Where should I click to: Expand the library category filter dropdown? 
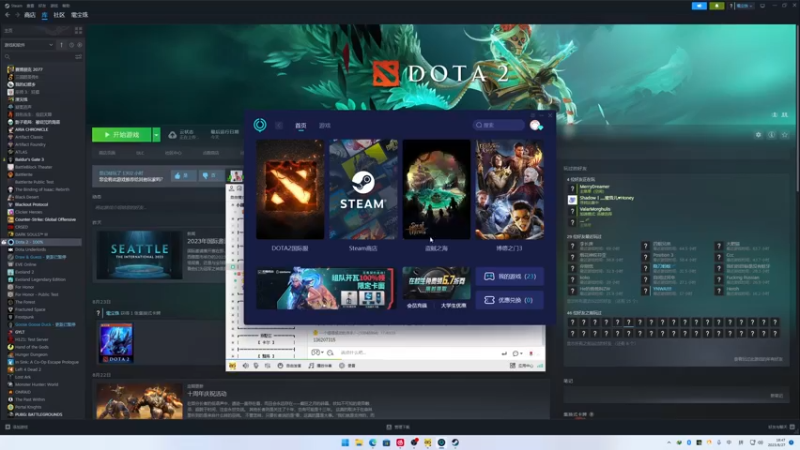[x=29, y=45]
